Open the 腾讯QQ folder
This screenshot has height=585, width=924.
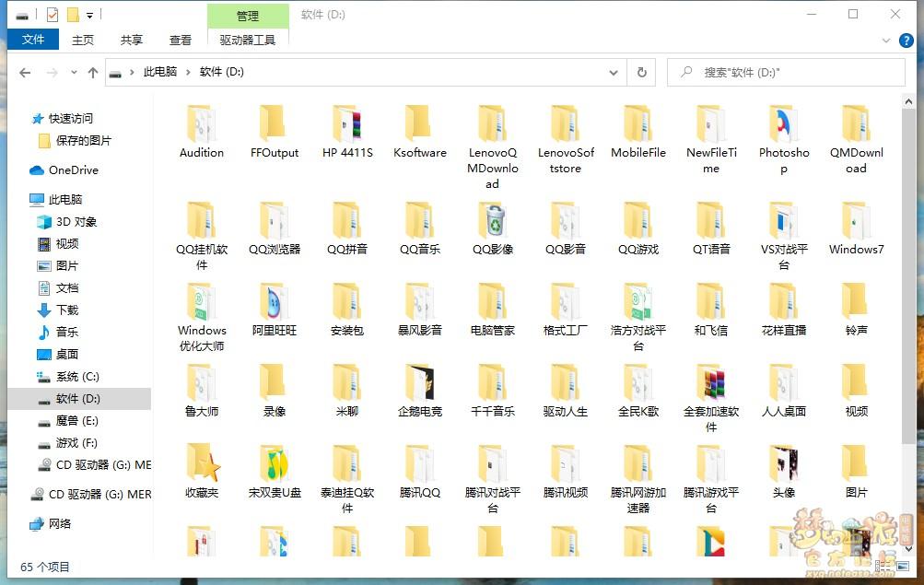[x=420, y=472]
